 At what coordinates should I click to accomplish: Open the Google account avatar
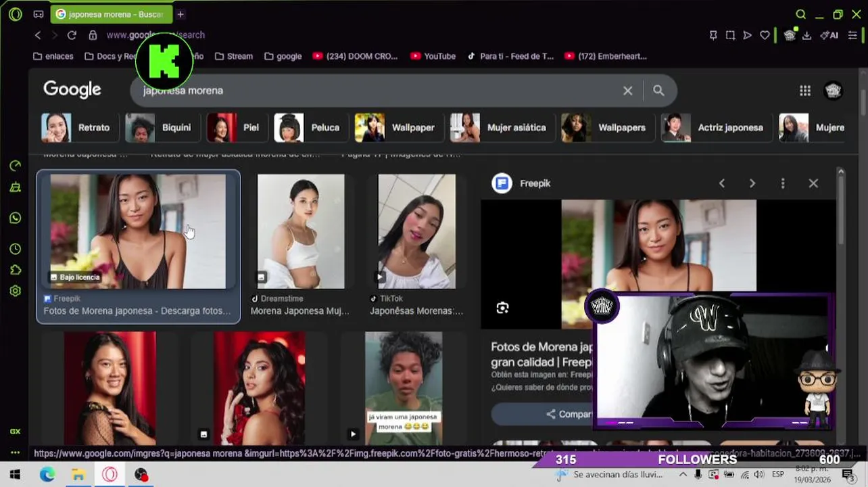(x=834, y=90)
